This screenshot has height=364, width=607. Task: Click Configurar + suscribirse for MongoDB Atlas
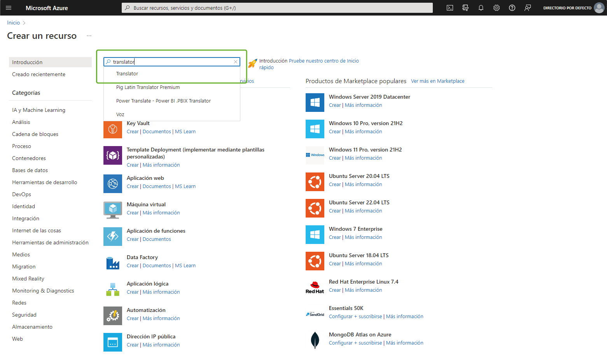[355, 343]
